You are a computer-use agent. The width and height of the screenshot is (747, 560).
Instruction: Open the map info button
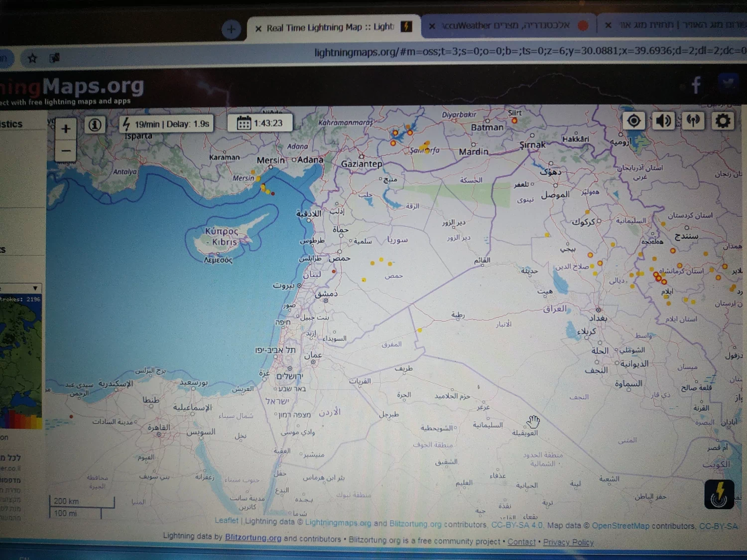(x=95, y=124)
